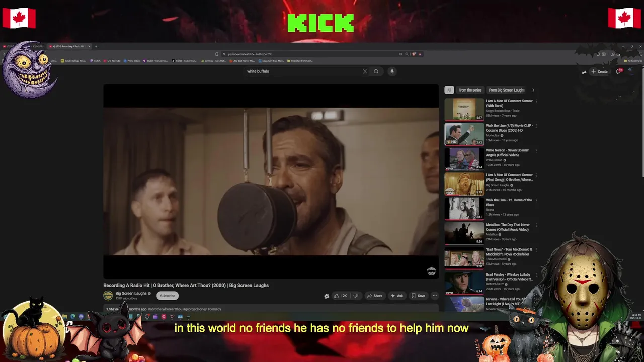Viewport: 644px width, 362px height.
Task: Open the 'TikTok - Make Your...' bookmark
Action: (184, 61)
